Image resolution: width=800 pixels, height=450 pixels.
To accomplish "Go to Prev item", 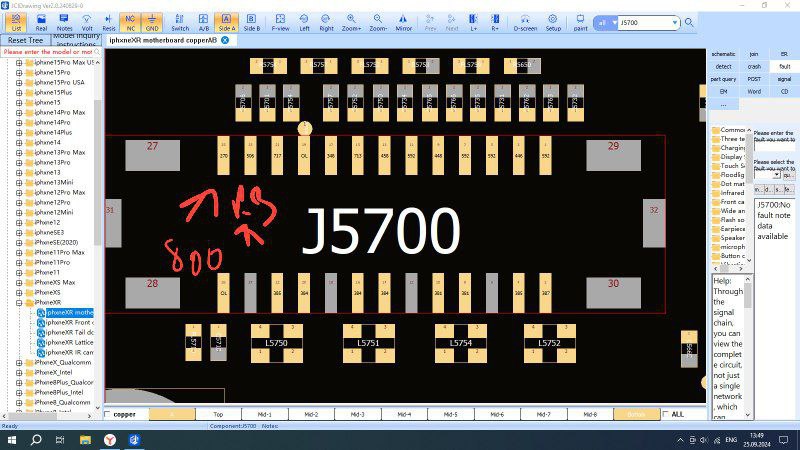I will (x=430, y=22).
